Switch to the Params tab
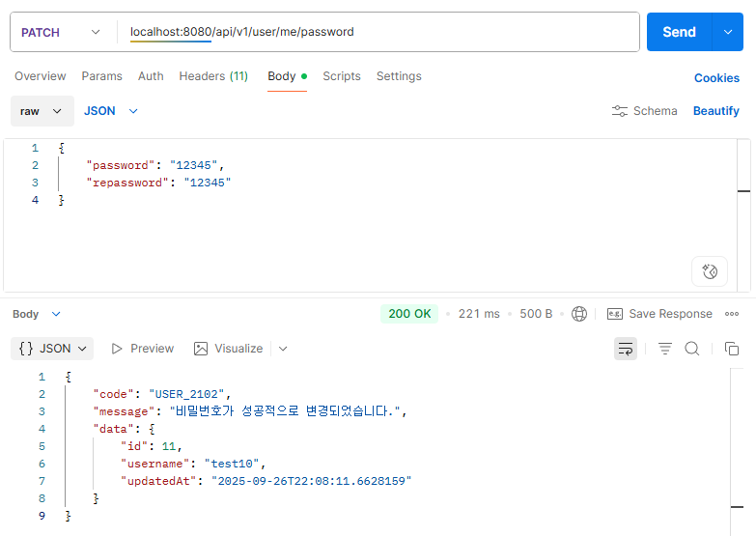Viewport: 756px width, 536px height. (101, 76)
